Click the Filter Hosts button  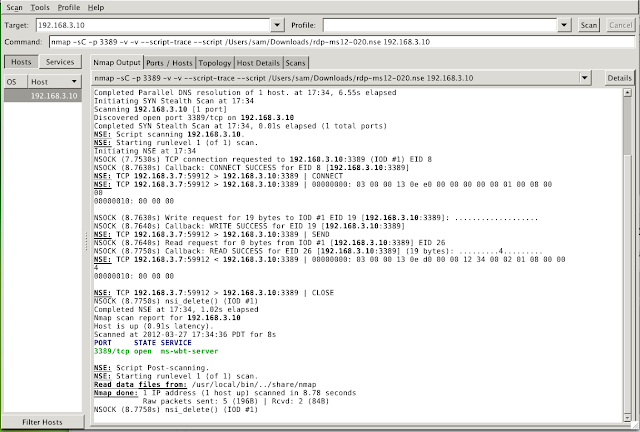point(42,422)
